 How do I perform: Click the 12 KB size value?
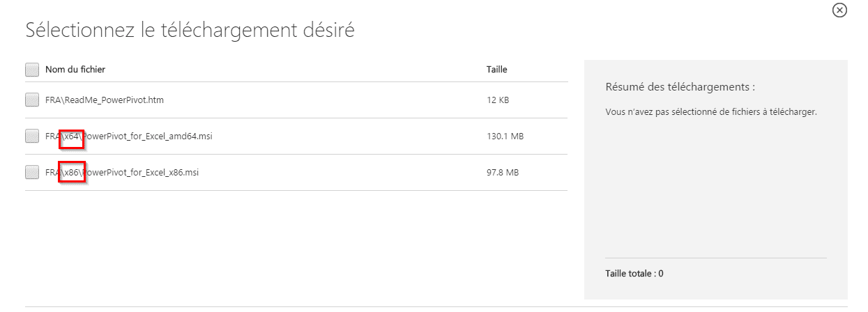point(498,100)
